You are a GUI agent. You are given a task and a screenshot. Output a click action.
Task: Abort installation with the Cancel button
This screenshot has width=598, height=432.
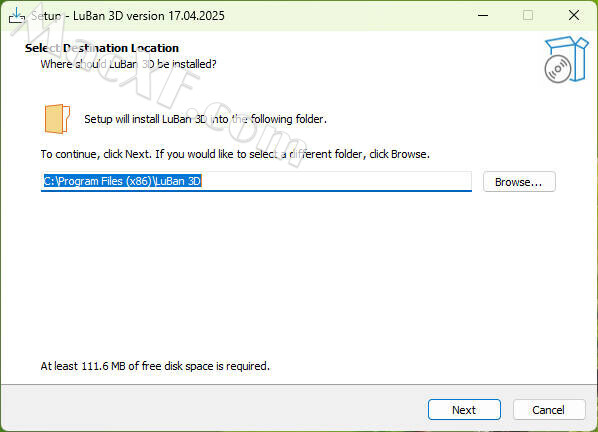[548, 410]
